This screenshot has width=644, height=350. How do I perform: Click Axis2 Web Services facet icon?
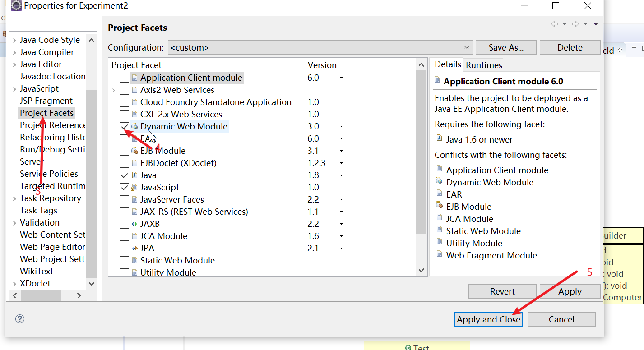pyautogui.click(x=134, y=90)
